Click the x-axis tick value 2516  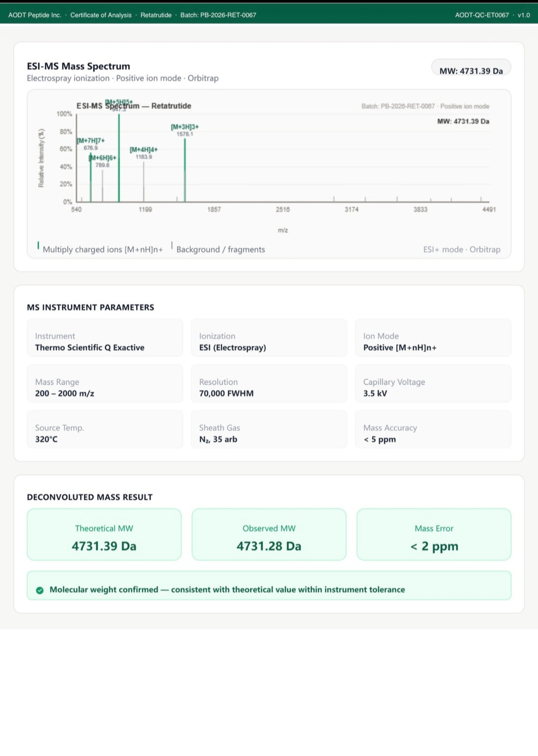(x=283, y=209)
